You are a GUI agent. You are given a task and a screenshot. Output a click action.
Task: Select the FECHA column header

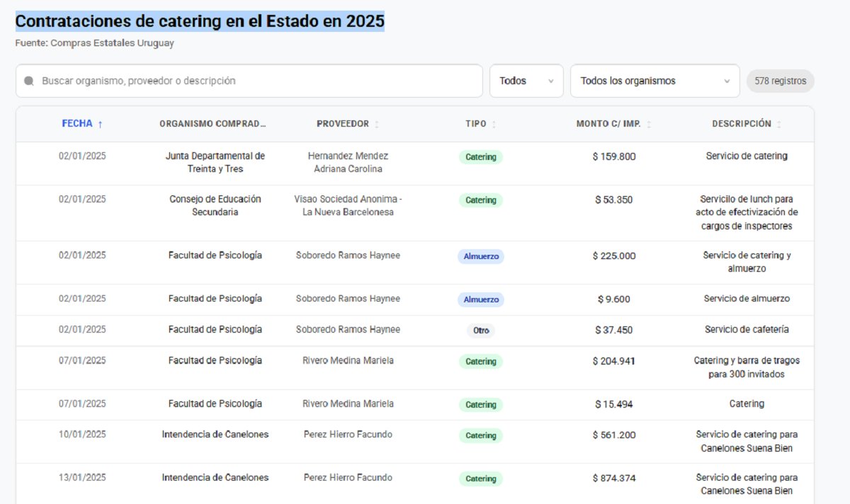tap(76, 123)
